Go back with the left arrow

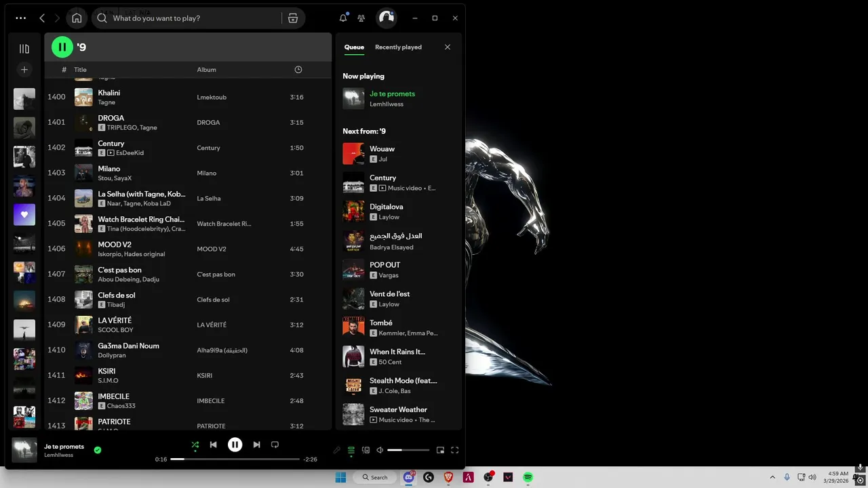tap(42, 18)
